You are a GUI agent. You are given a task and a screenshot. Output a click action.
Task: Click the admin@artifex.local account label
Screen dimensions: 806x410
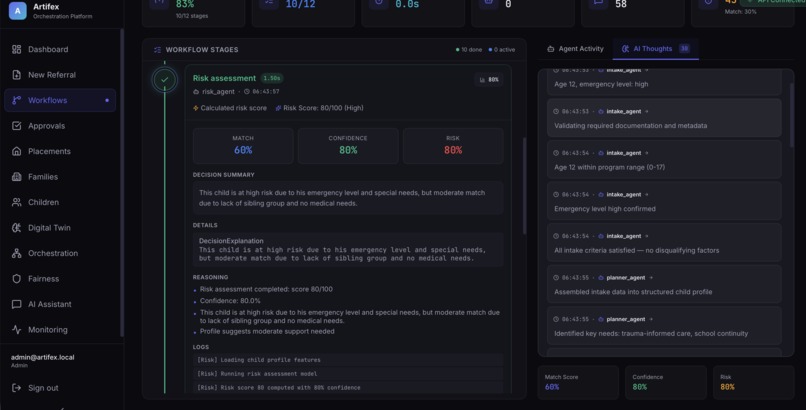tap(43, 358)
